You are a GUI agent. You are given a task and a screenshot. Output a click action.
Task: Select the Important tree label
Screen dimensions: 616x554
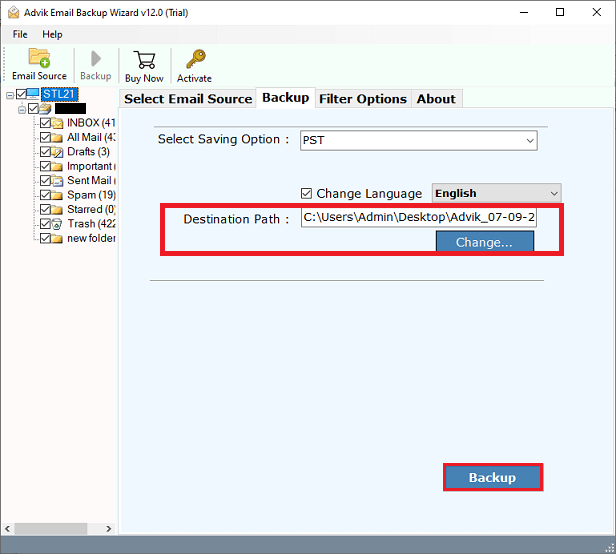[91, 166]
